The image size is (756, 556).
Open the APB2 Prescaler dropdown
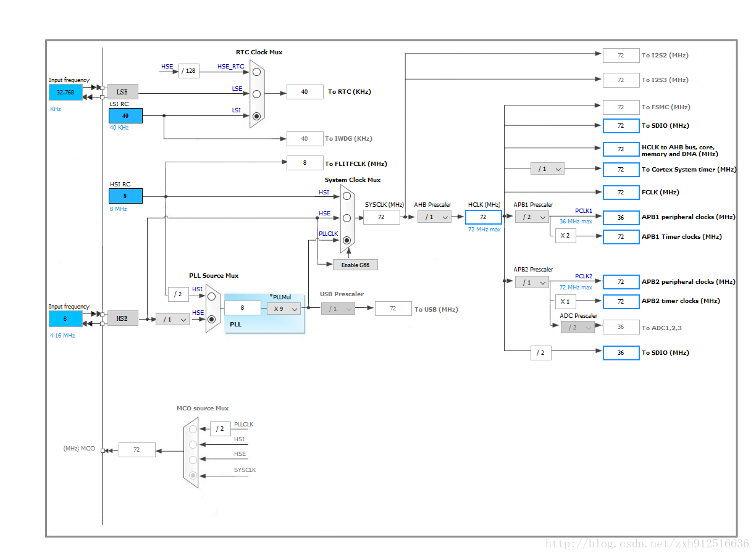click(532, 282)
